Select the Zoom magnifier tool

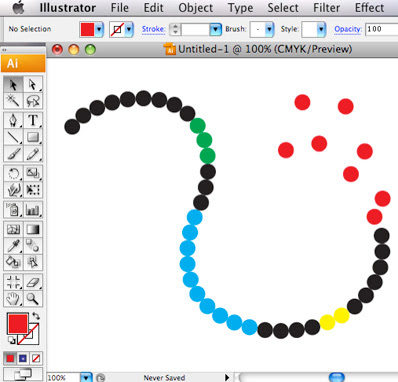click(x=33, y=299)
